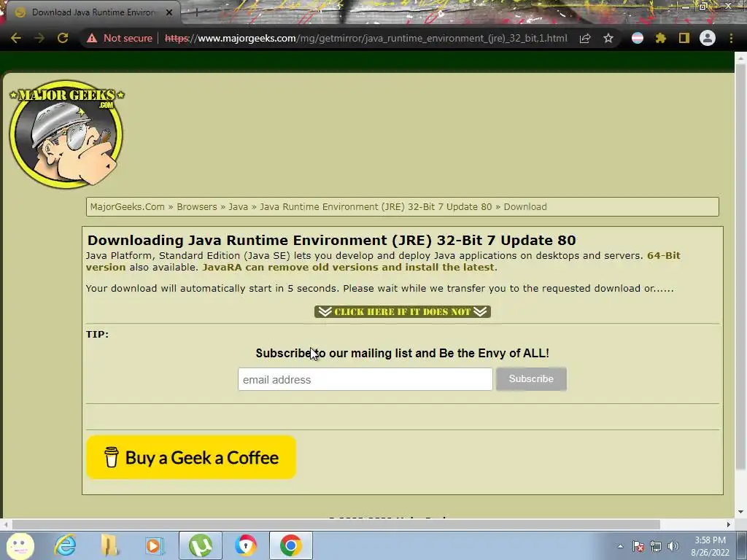Image resolution: width=747 pixels, height=560 pixels.
Task: Open MajorGeeks.Com breadcrumb link
Action: click(x=127, y=206)
